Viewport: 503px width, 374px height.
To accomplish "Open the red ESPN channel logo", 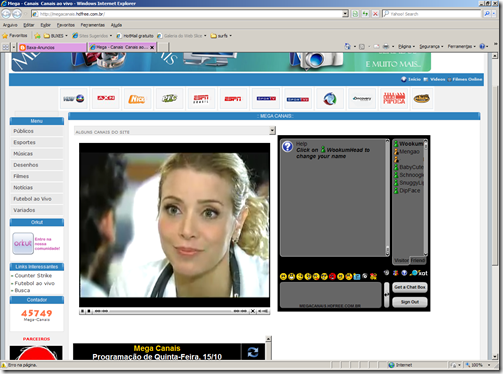I will 233,99.
